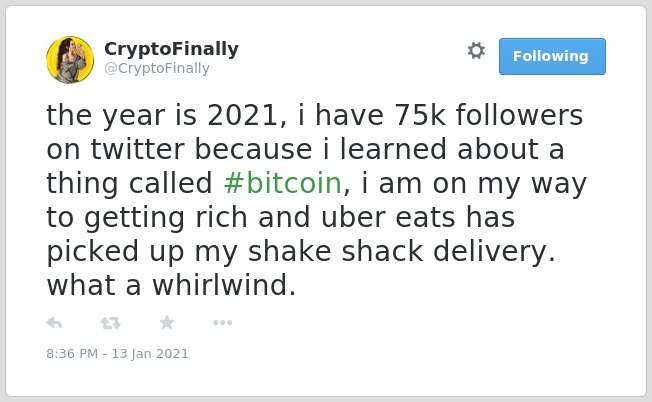Viewport: 652px width, 402px height.
Task: Click 'on twitter because' in the tweet body
Action: tap(179, 149)
